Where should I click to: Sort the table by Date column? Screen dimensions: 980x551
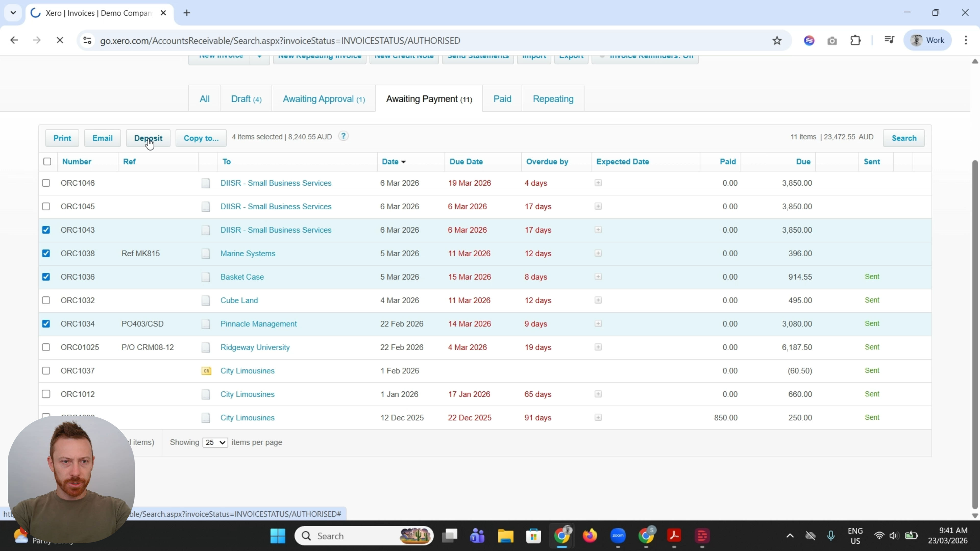(393, 162)
